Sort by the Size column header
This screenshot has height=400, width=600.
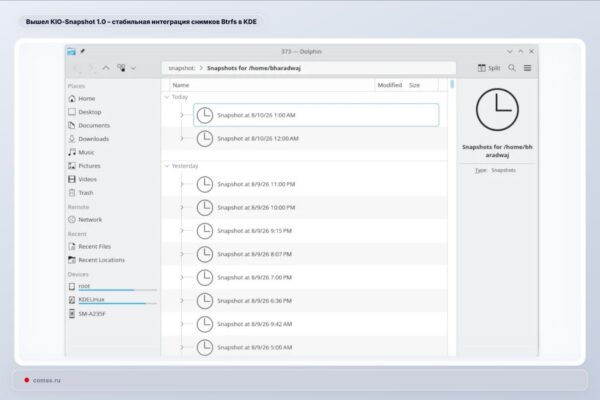[414, 85]
